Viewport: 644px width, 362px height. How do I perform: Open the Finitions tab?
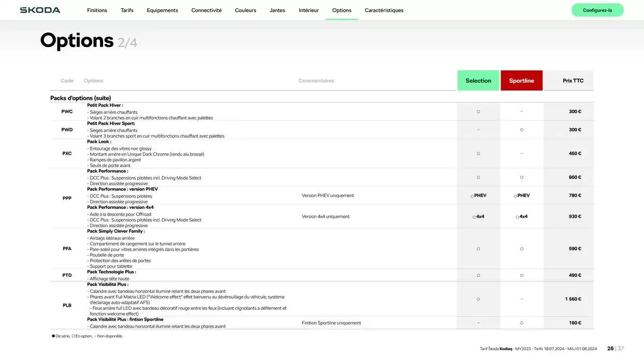[x=97, y=10]
